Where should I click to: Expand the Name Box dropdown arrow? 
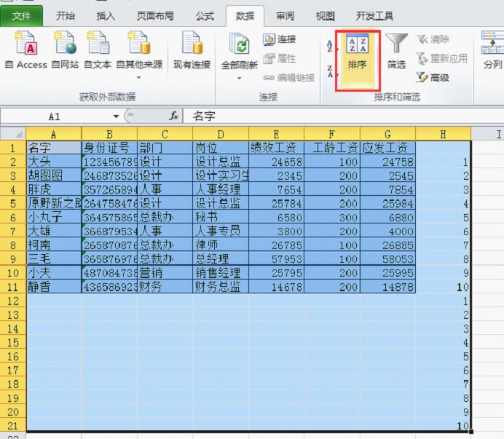[116, 116]
